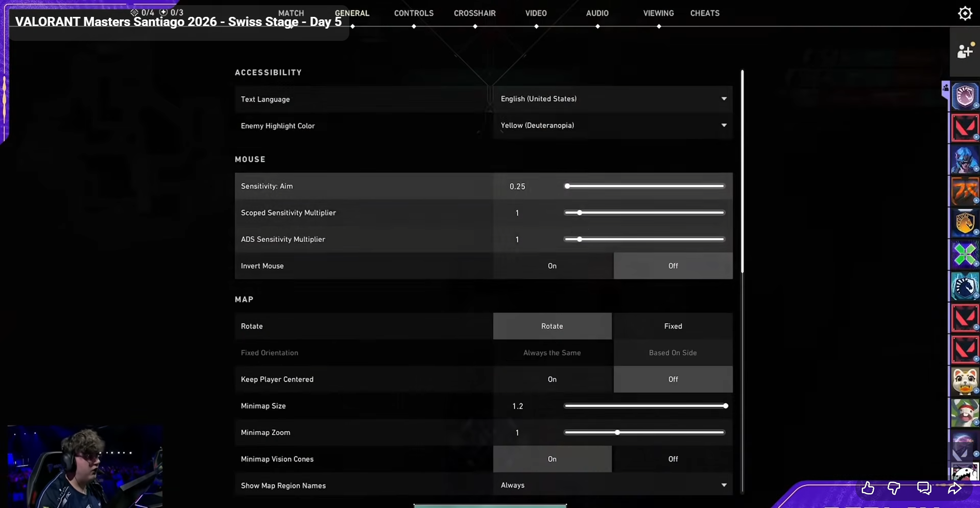980x508 pixels.
Task: Set map Rotate option to Fixed
Action: pyautogui.click(x=673, y=326)
